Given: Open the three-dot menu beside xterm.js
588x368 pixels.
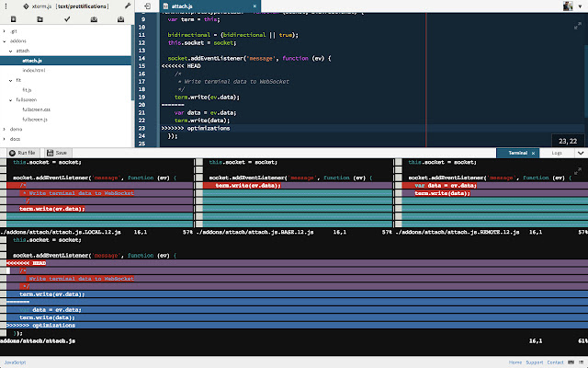Looking at the screenshot, I should 6,6.
